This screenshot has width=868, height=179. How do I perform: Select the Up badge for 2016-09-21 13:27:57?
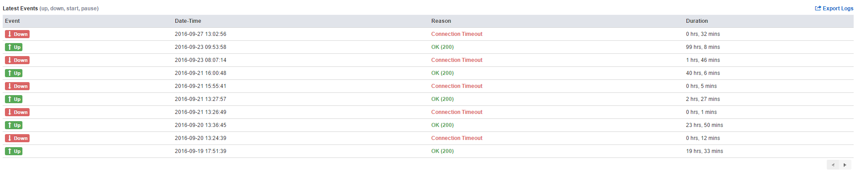click(x=14, y=99)
